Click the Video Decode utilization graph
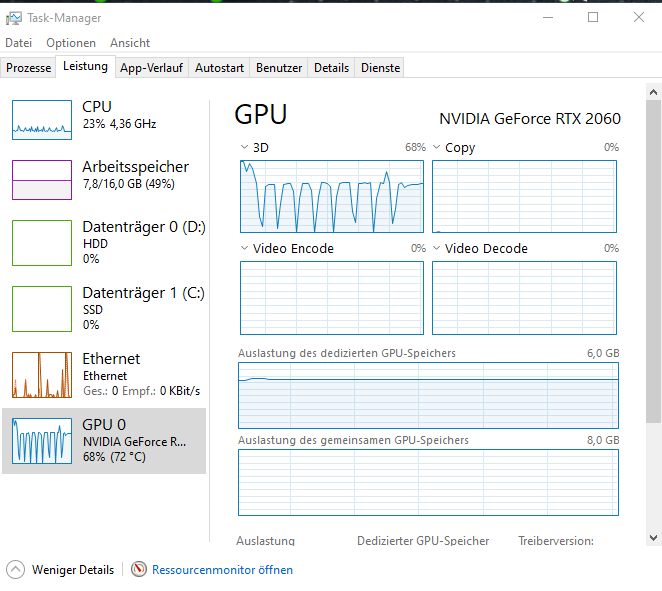Image resolution: width=662 pixels, height=591 pixels. (524, 298)
